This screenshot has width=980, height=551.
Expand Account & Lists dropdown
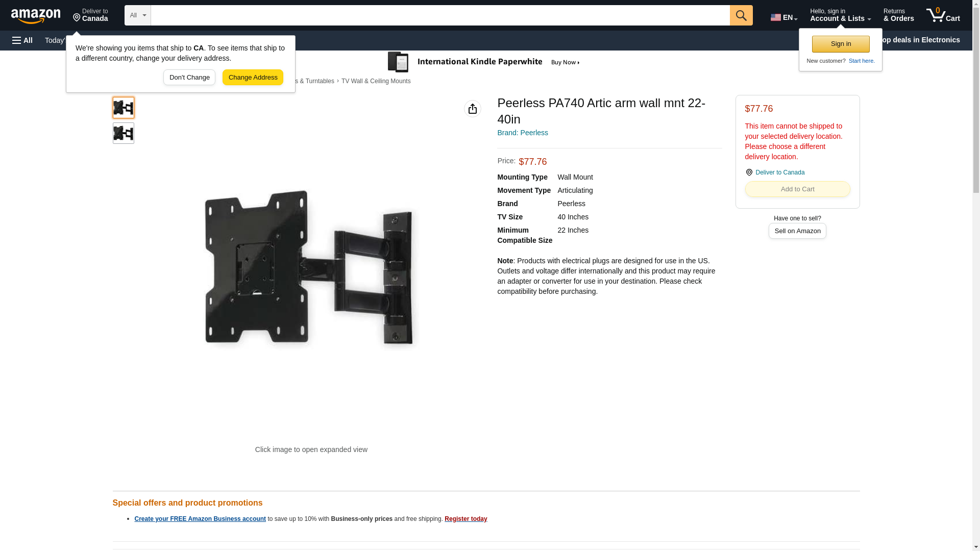tap(840, 15)
